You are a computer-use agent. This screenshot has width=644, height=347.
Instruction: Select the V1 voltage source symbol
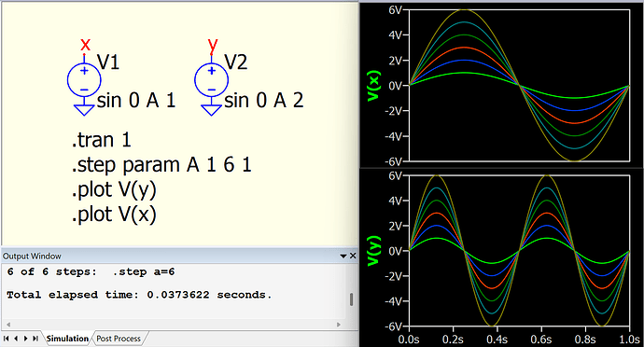click(x=84, y=79)
